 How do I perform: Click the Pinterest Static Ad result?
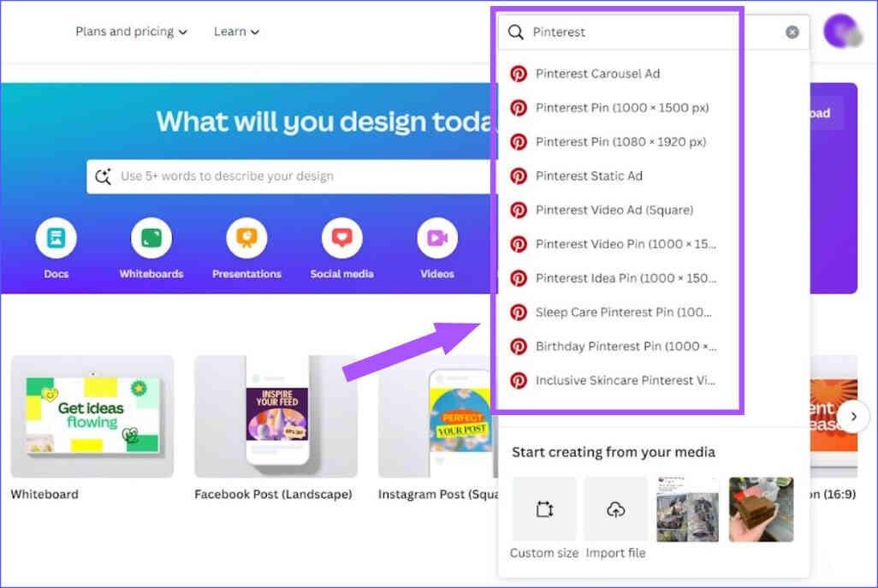[589, 175]
